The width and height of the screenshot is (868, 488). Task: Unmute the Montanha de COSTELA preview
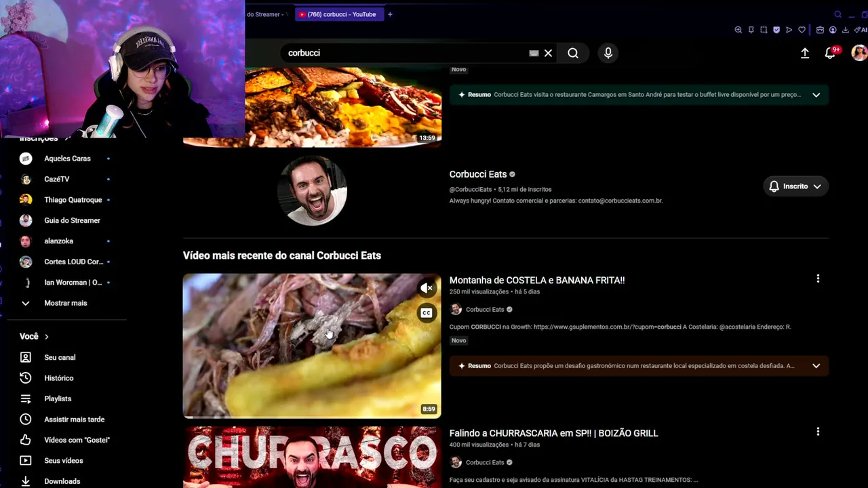coord(427,288)
